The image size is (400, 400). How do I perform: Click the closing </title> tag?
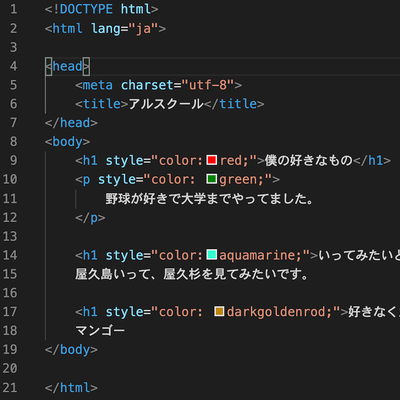tap(234, 104)
